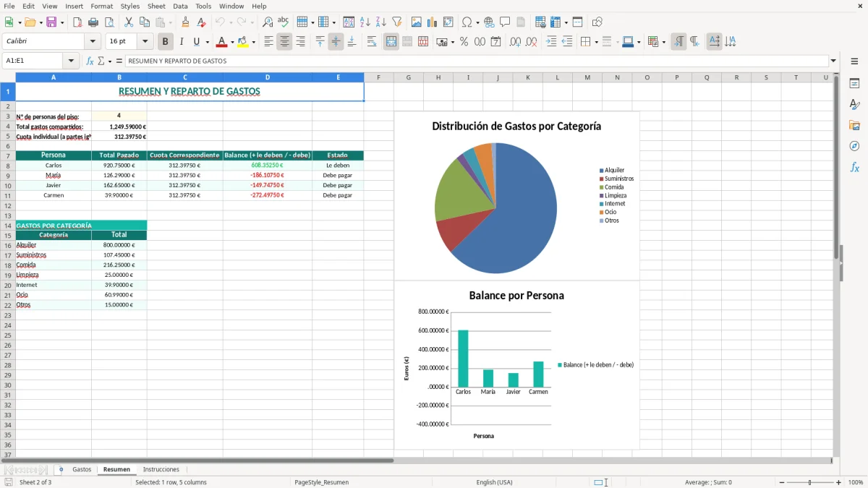
Task: Click the Add Decimal Place icon
Action: tap(515, 42)
